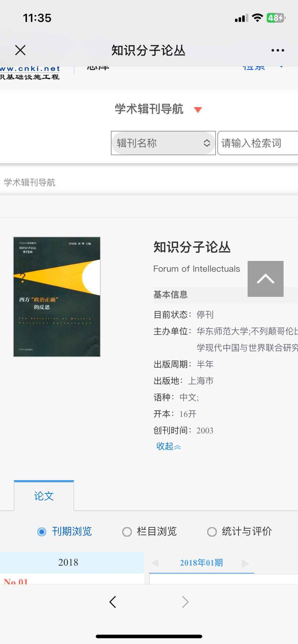This screenshot has width=298, height=644.
Task: Switch to the 论文 tab
Action: [44, 496]
